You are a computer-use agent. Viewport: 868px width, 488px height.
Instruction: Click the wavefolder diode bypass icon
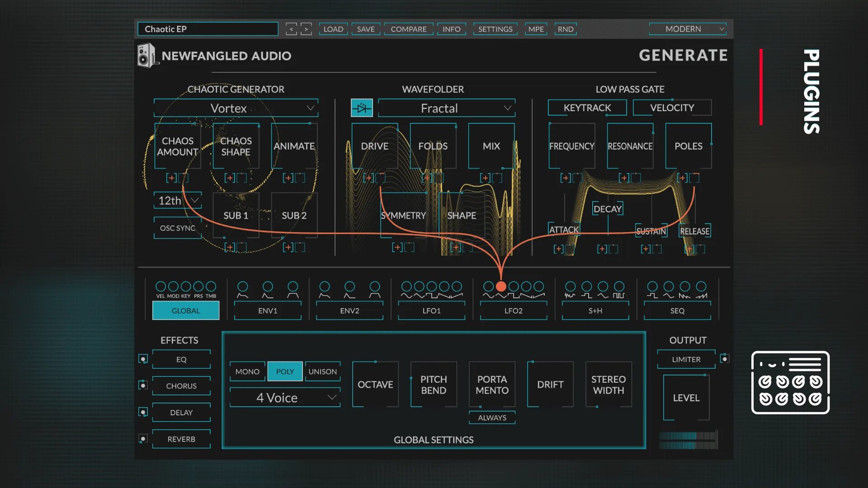362,108
